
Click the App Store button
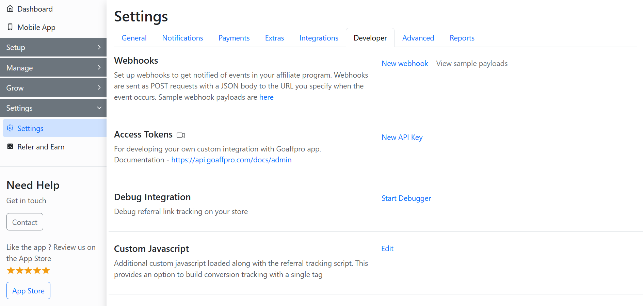click(x=28, y=291)
